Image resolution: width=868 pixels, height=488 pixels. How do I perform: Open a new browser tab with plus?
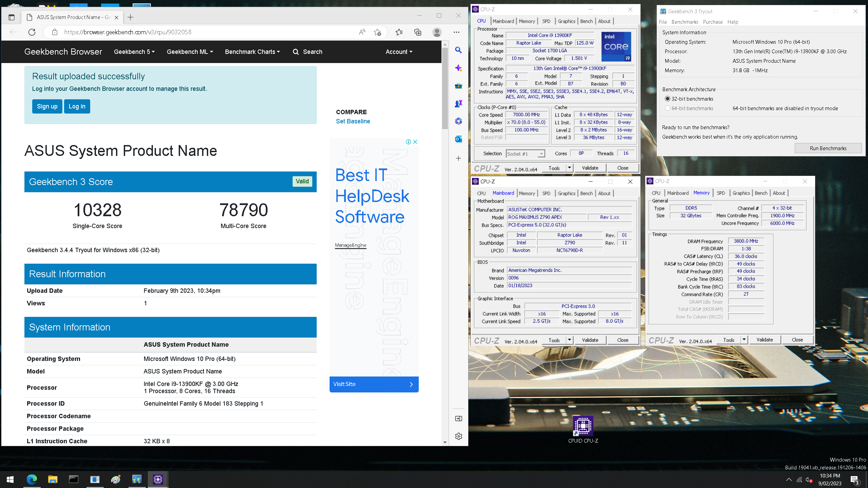click(131, 17)
